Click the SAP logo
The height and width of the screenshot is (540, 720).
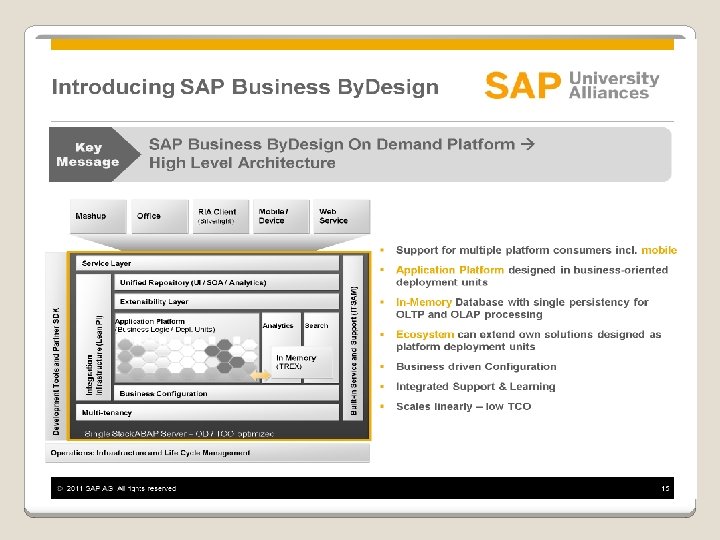click(x=523, y=85)
